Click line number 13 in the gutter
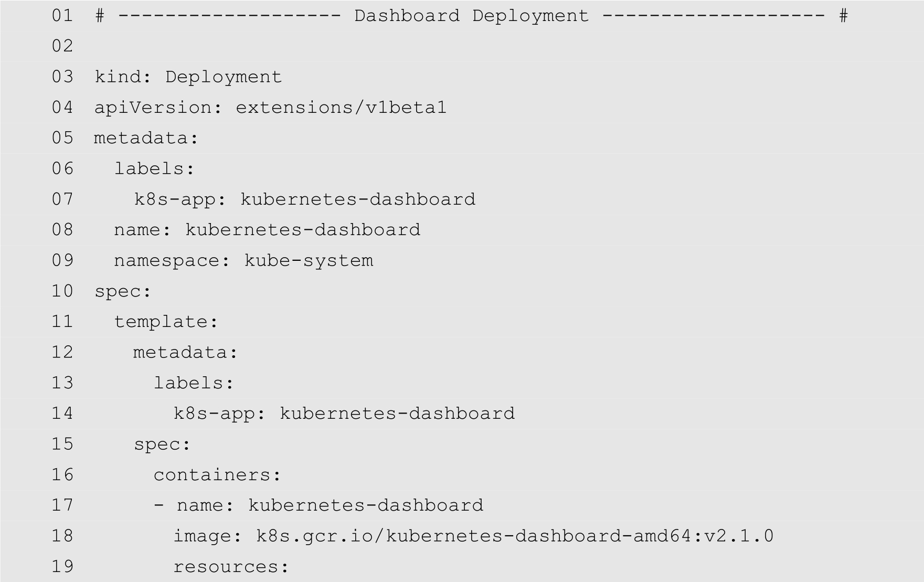Image resolution: width=924 pixels, height=582 pixels. coord(62,383)
